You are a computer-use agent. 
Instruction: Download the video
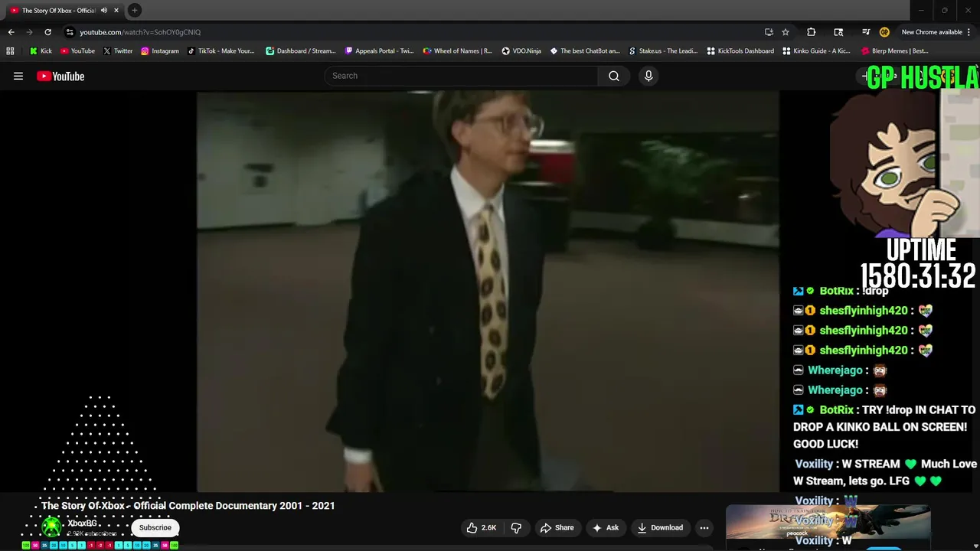coord(659,527)
